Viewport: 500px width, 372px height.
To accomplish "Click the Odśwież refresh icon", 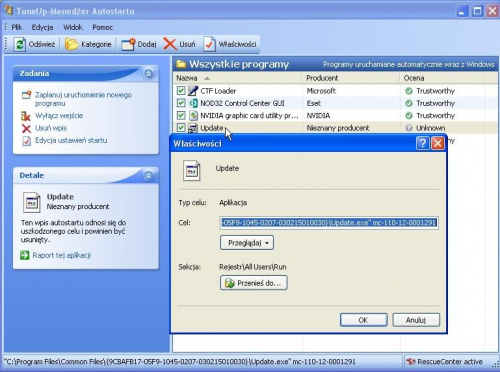I will point(19,44).
